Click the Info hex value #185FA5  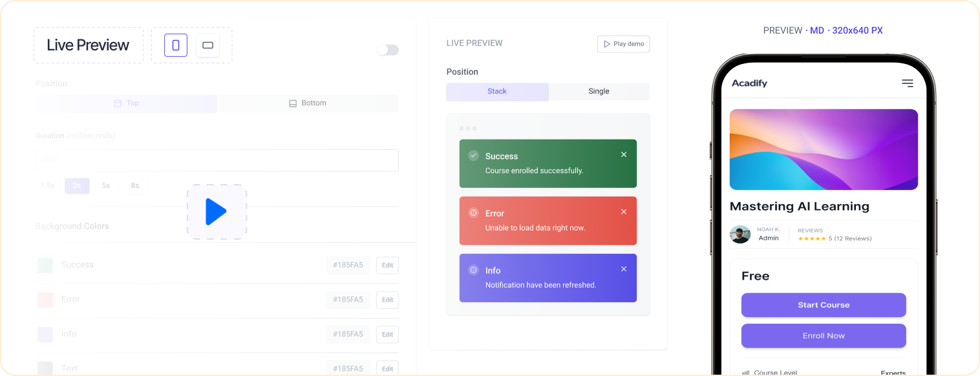[348, 334]
